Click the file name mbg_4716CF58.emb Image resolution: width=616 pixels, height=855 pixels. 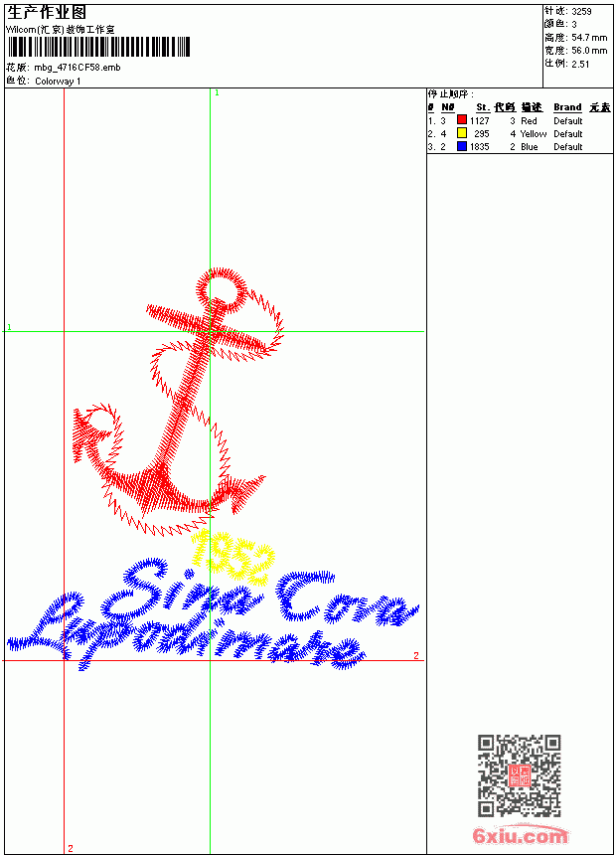click(x=77, y=68)
